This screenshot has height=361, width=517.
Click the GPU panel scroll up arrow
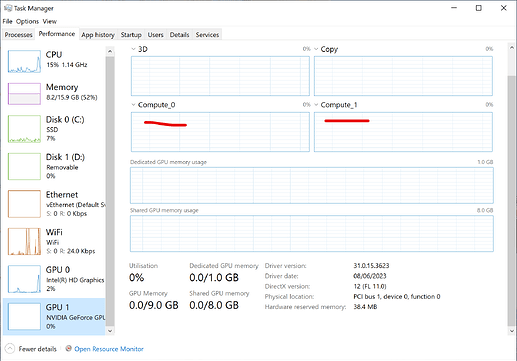(x=512, y=48)
